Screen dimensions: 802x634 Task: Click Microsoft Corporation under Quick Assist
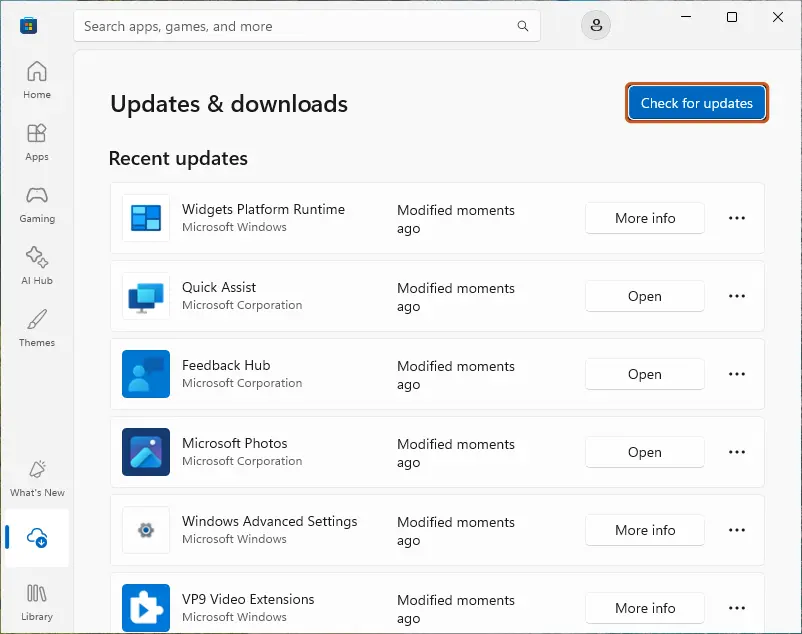tap(242, 305)
